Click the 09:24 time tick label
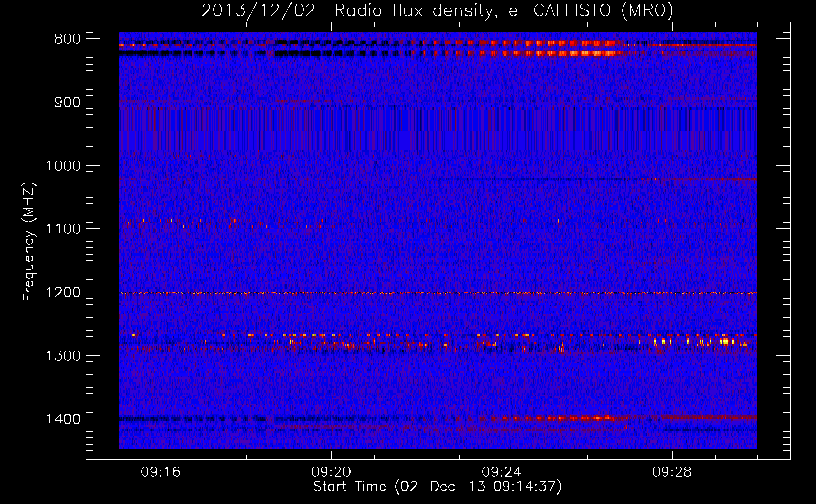The image size is (816, 504). click(x=502, y=472)
